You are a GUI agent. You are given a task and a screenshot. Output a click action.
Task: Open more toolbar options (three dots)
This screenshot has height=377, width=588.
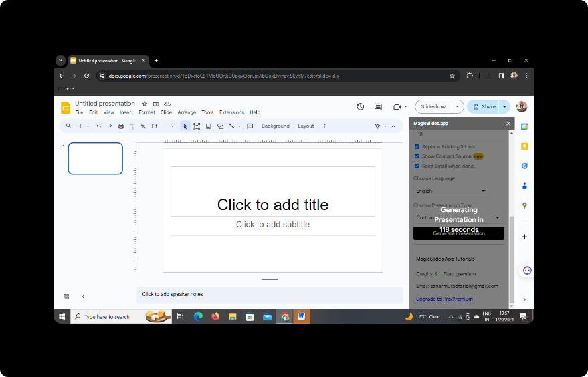(x=324, y=126)
